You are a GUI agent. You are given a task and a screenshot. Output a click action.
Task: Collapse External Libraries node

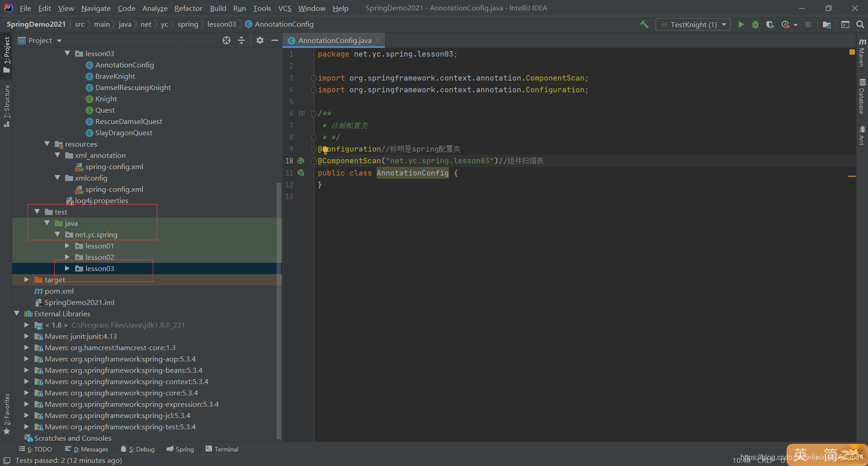click(x=17, y=314)
